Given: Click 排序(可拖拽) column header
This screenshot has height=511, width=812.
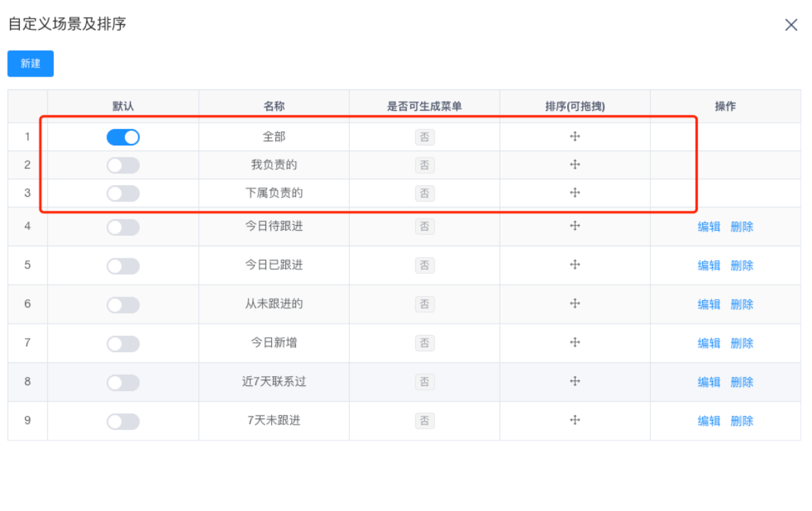Looking at the screenshot, I should coord(575,106).
